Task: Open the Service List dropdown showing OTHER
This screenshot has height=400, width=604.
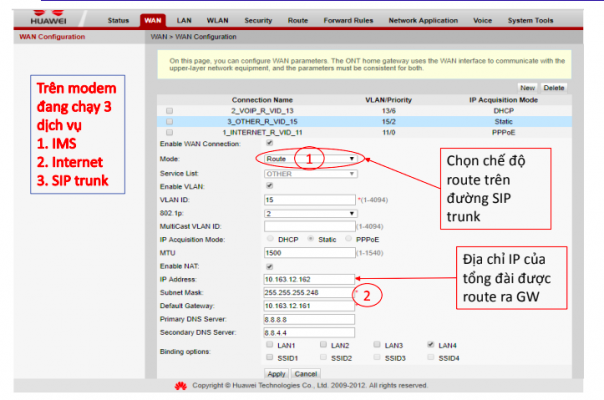Action: tap(310, 172)
